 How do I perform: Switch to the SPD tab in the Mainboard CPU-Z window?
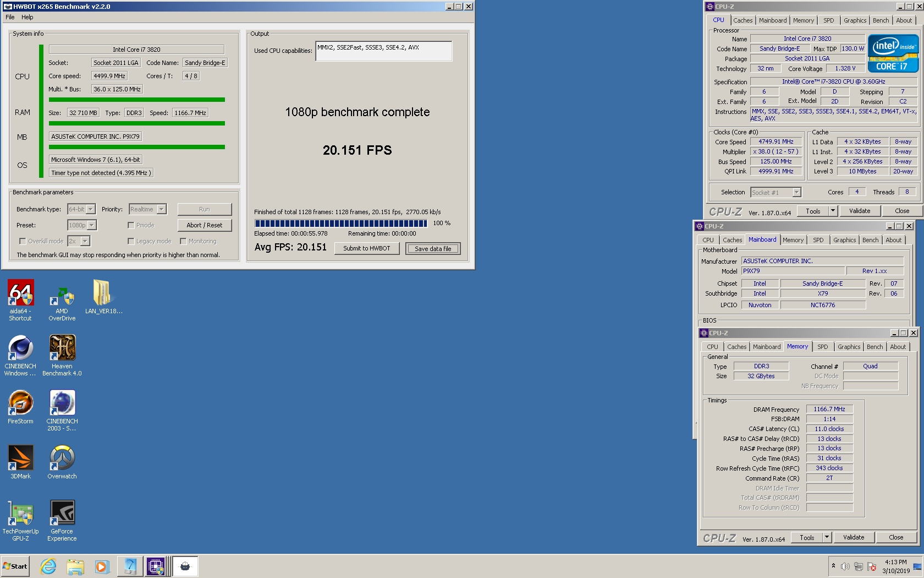(x=818, y=240)
